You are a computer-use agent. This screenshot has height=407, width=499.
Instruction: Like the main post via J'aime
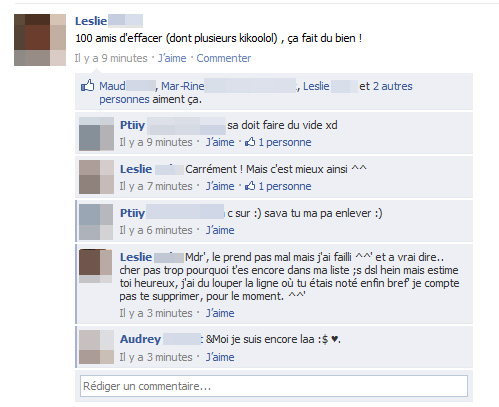pos(172,58)
